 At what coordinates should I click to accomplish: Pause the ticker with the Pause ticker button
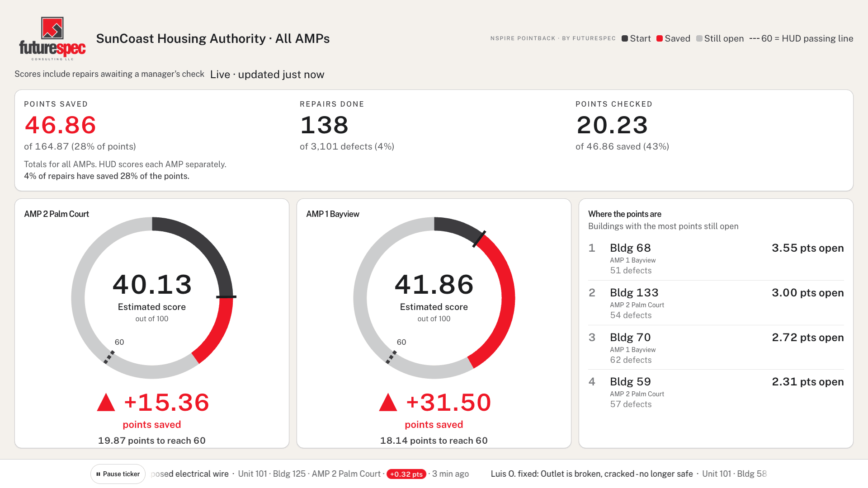(x=118, y=474)
